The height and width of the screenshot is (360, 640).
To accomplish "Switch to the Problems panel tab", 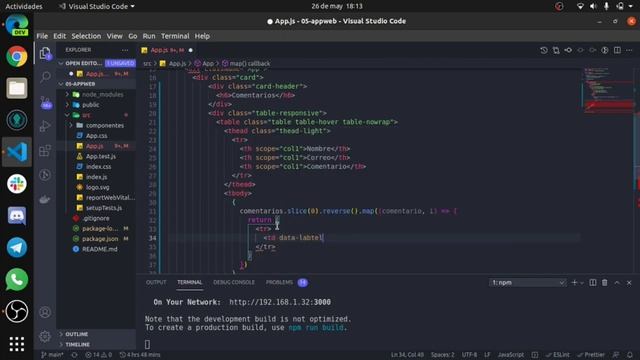I will pos(280,282).
